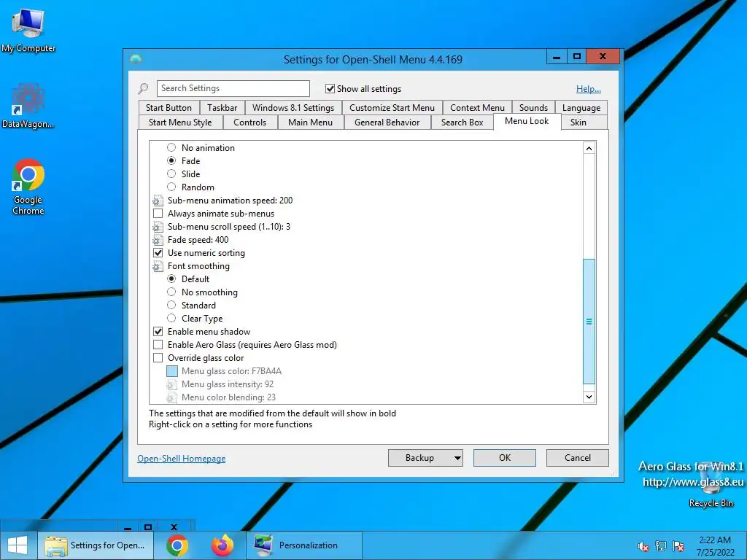Image resolution: width=747 pixels, height=560 pixels.
Task: Switch to the Search Box tab
Action: coord(462,122)
